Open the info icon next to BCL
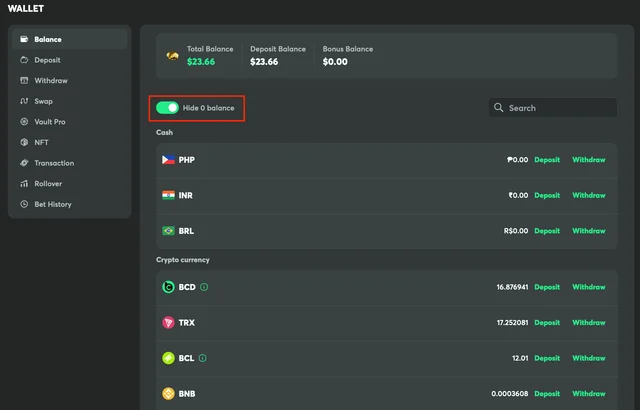 pos(202,358)
